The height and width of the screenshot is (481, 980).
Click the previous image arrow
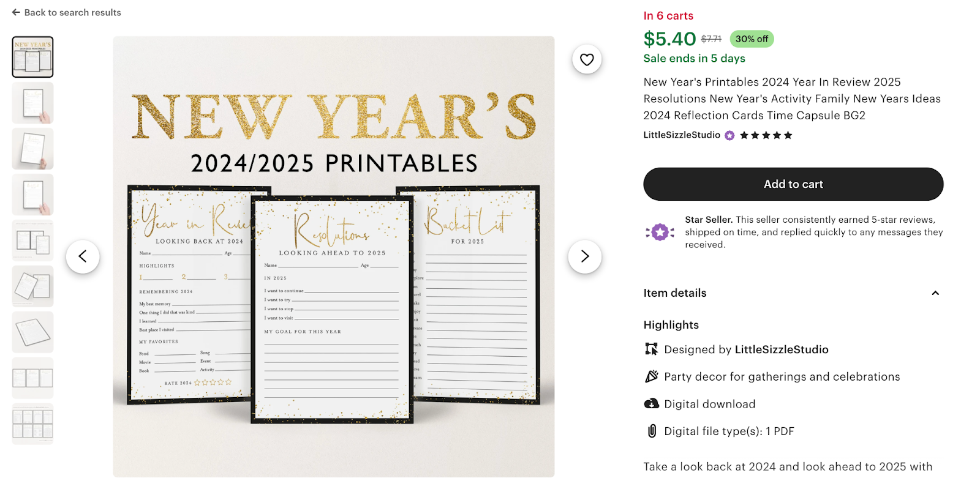tap(83, 256)
